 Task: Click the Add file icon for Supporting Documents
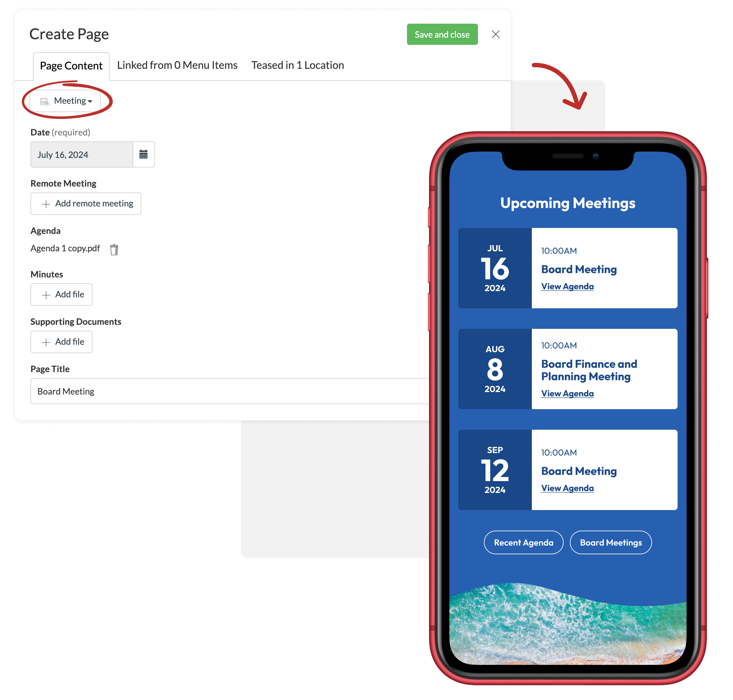click(46, 342)
